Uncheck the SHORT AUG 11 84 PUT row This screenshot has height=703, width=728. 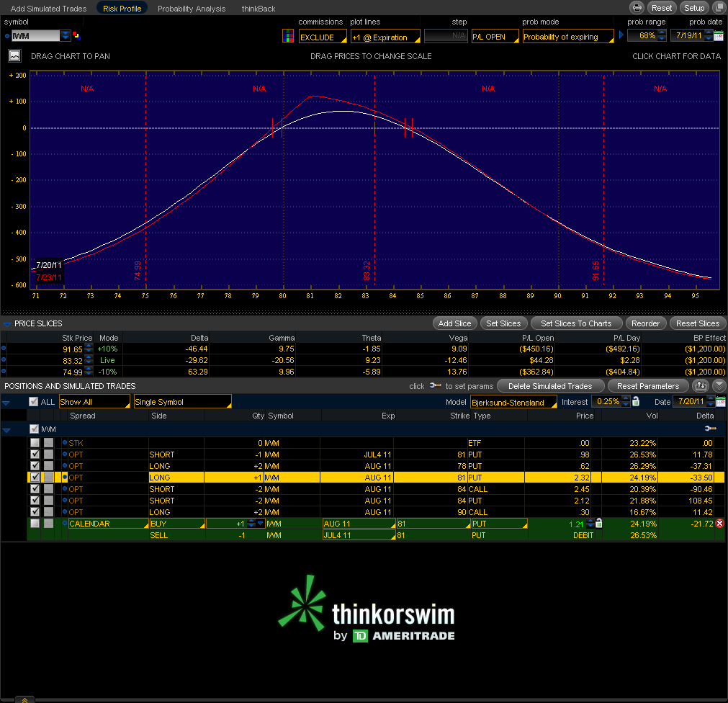tap(35, 500)
